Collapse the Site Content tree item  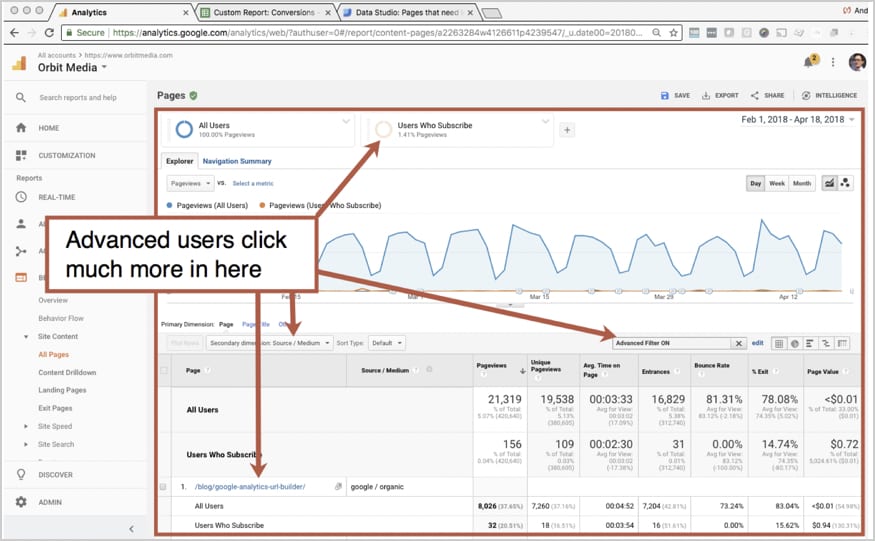pyautogui.click(x=26, y=337)
